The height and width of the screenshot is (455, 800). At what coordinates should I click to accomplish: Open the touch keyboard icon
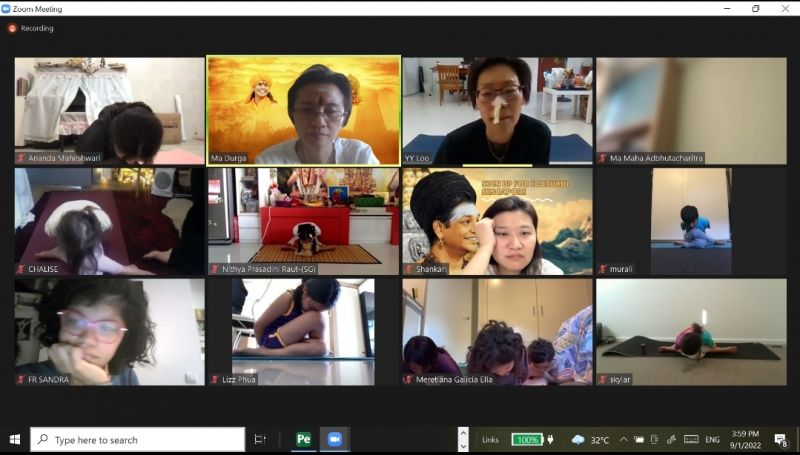tap(691, 440)
